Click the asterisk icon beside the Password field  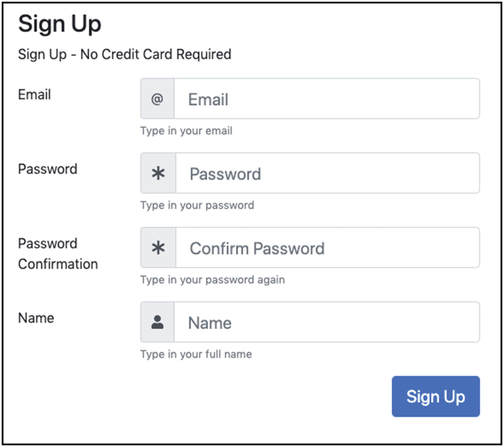pos(158,173)
